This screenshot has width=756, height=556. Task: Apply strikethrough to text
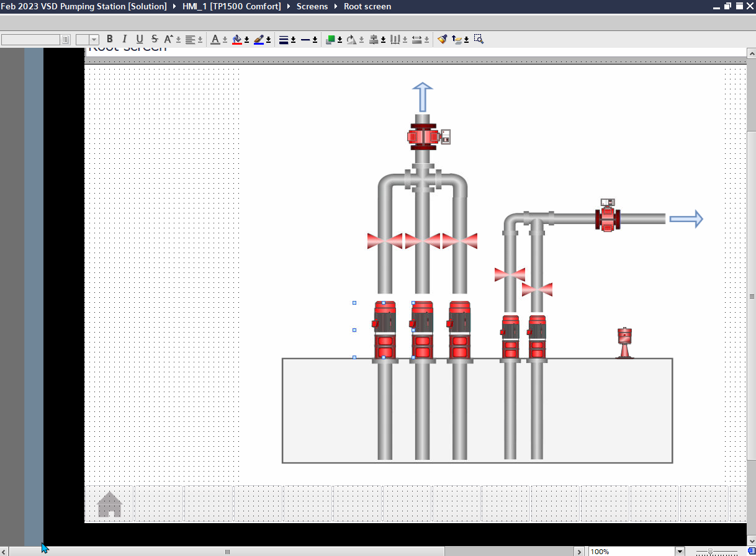[x=154, y=39]
